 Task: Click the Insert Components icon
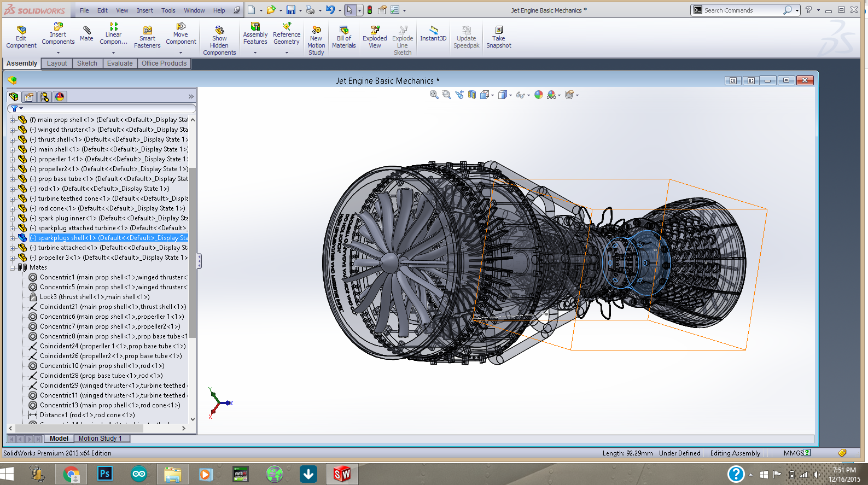(x=58, y=27)
